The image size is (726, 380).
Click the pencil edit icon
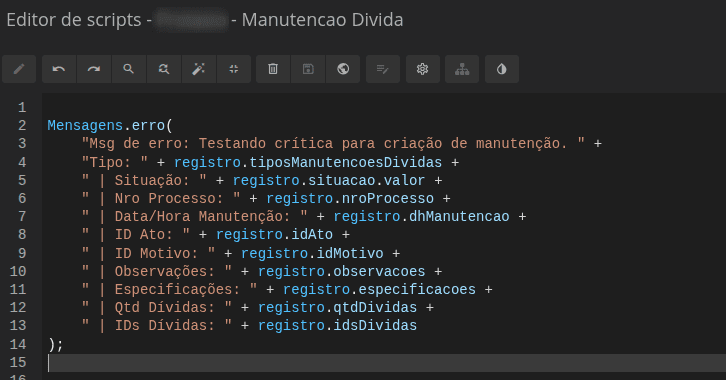pyautogui.click(x=19, y=69)
